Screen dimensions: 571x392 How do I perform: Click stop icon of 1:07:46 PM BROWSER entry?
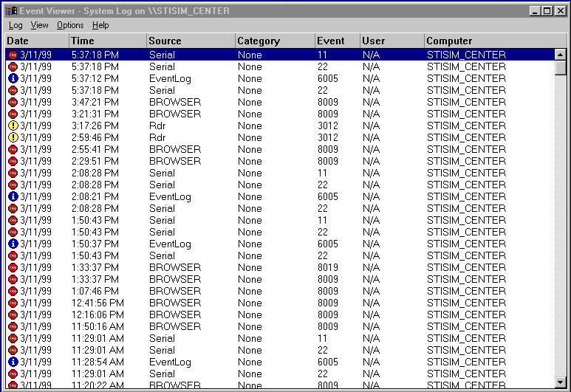click(13, 291)
